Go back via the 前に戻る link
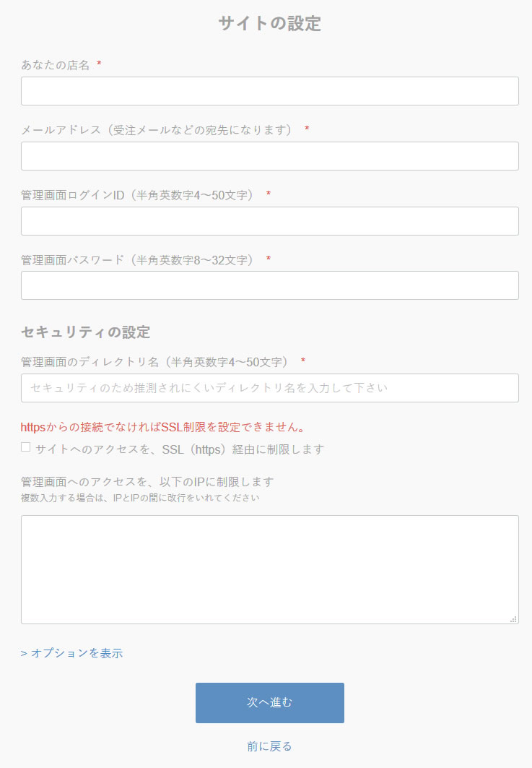 269,746
